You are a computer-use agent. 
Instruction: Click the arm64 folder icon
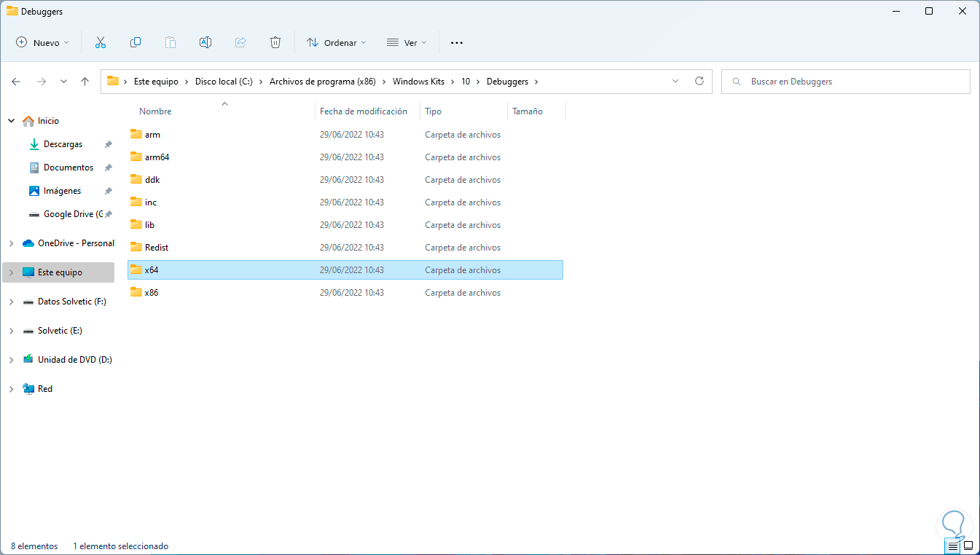tap(136, 157)
